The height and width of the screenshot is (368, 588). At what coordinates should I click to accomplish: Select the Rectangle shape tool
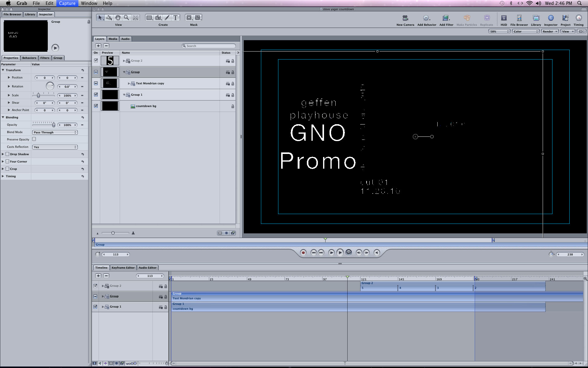pyautogui.click(x=149, y=18)
